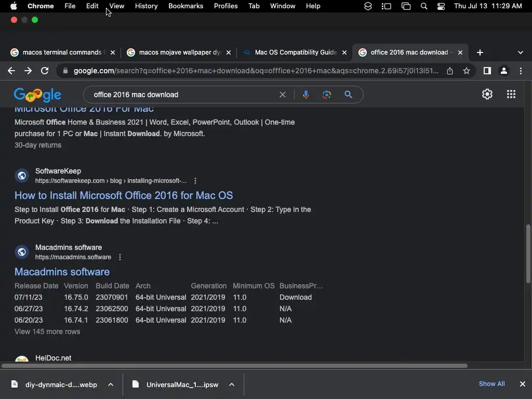Select the 06/20/23 release date cell
The image size is (532, 399).
[29, 320]
